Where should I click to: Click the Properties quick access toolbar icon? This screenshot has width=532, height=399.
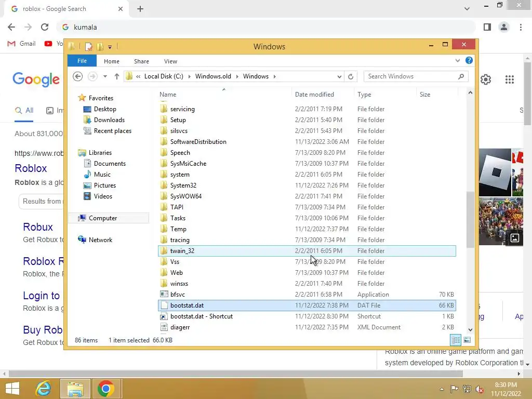point(88,46)
